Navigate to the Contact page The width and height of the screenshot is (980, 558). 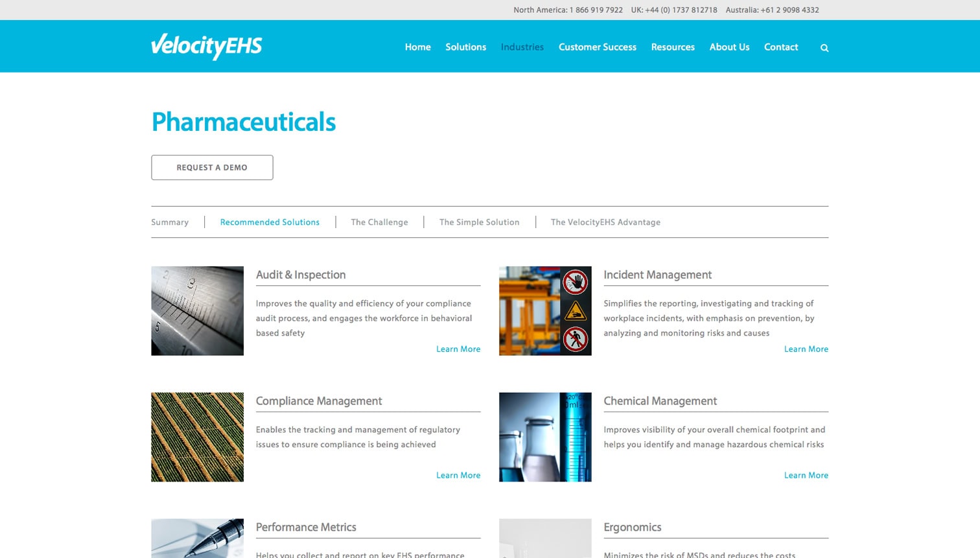(x=780, y=47)
